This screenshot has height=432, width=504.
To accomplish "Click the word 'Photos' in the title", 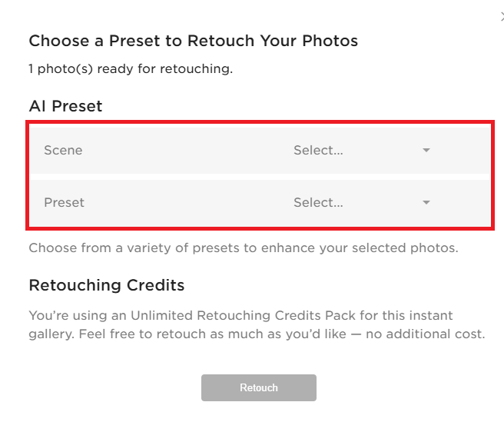I will tap(330, 41).
